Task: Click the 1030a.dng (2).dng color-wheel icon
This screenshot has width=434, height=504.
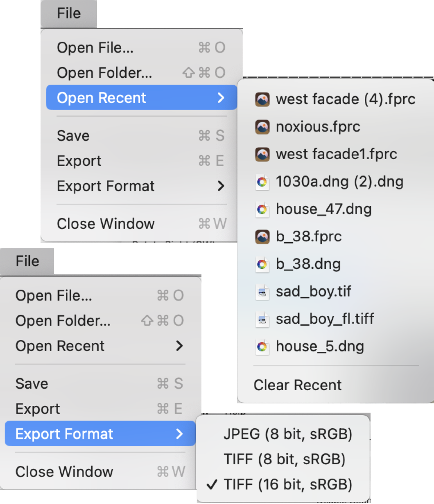Action: point(262,182)
